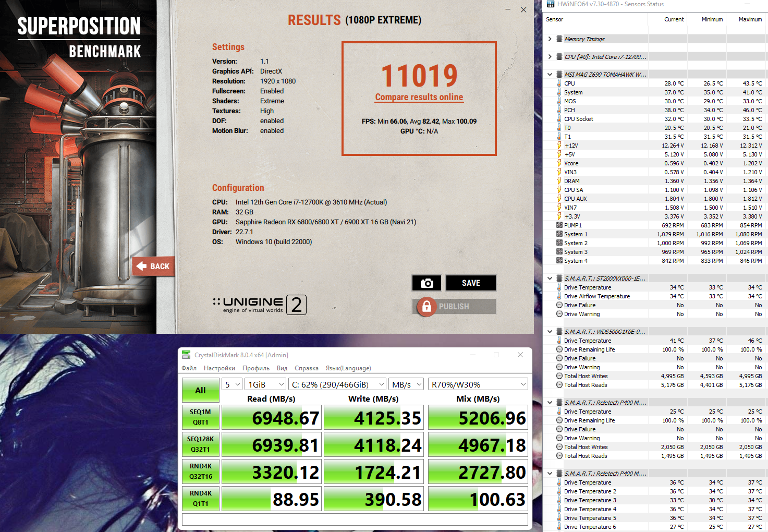Click the BACK button in Superposition
Viewport: 768px width, 532px height.
point(153,267)
